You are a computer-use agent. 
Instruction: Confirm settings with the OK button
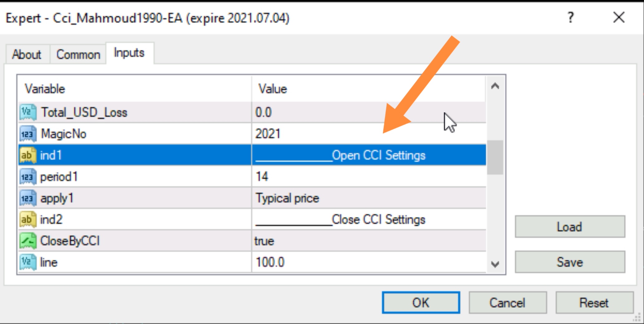[x=421, y=303]
